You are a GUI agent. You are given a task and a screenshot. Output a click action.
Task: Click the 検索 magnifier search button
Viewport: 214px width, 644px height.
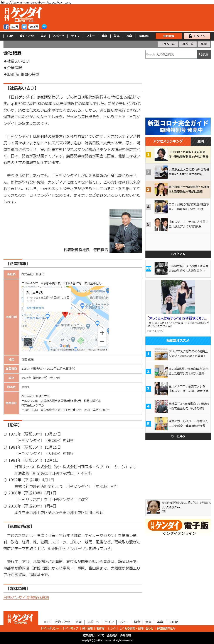click(204, 54)
